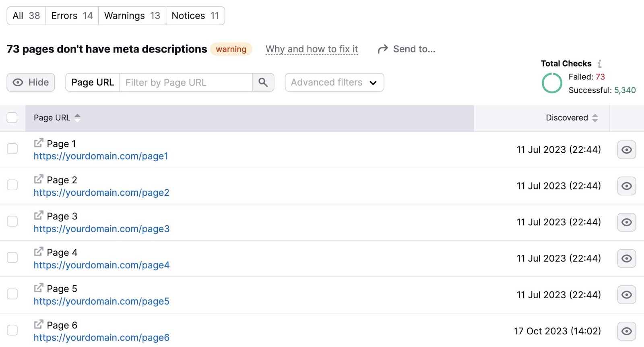The image size is (644, 347).
Task: Click the Send to... label
Action: click(x=414, y=49)
